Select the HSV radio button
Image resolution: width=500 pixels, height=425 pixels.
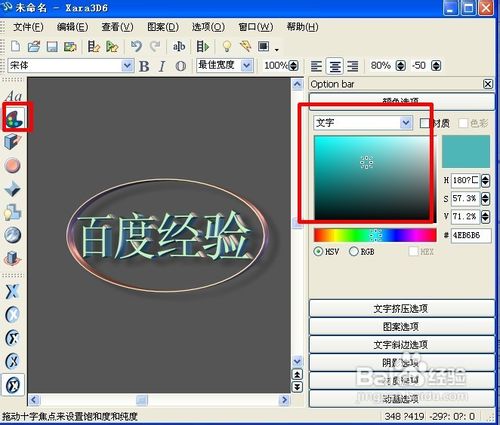pyautogui.click(x=318, y=251)
